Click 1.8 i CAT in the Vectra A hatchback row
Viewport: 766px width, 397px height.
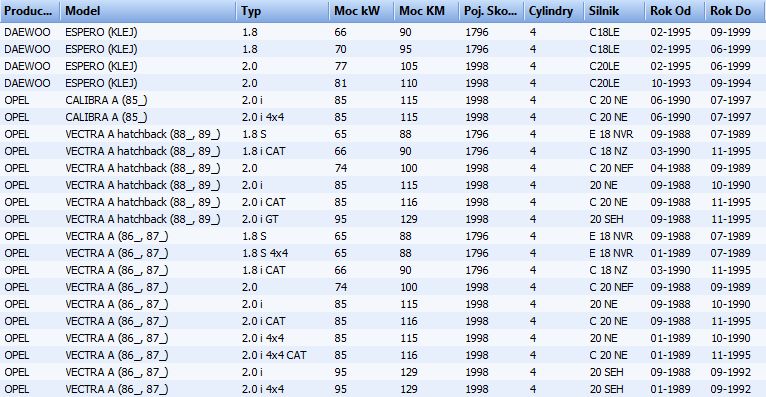coord(263,151)
